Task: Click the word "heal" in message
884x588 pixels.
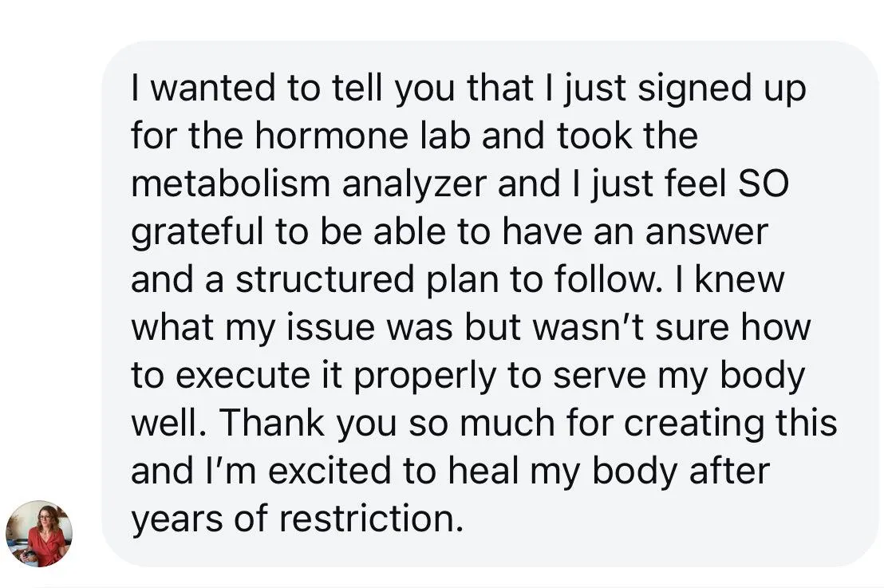Action: coord(483,471)
